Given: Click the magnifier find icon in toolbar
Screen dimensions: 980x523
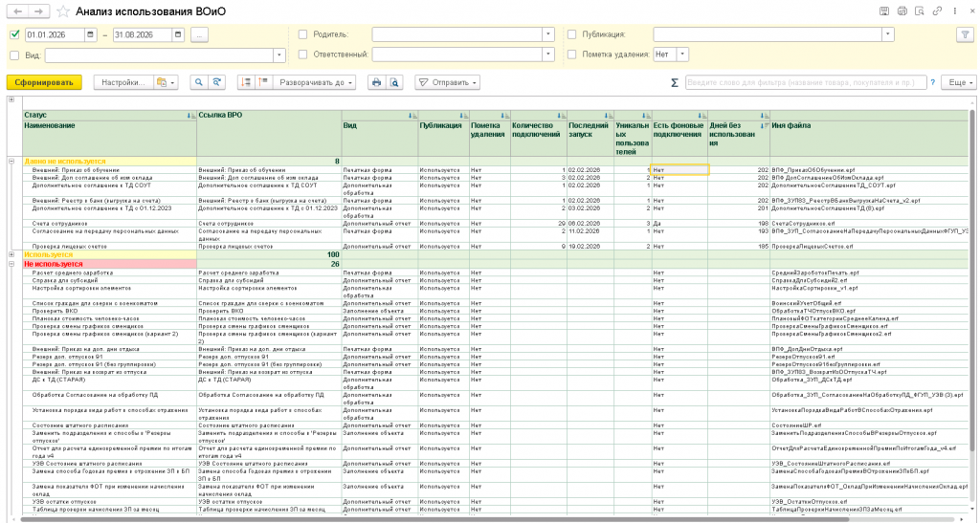Looking at the screenshot, I should pyautogui.click(x=199, y=82).
